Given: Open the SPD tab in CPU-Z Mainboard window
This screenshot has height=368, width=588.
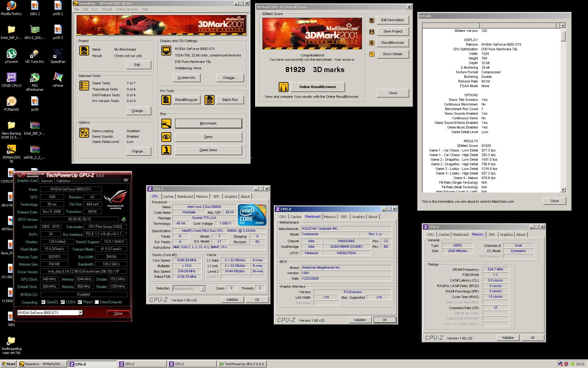Looking at the screenshot, I should click(344, 217).
